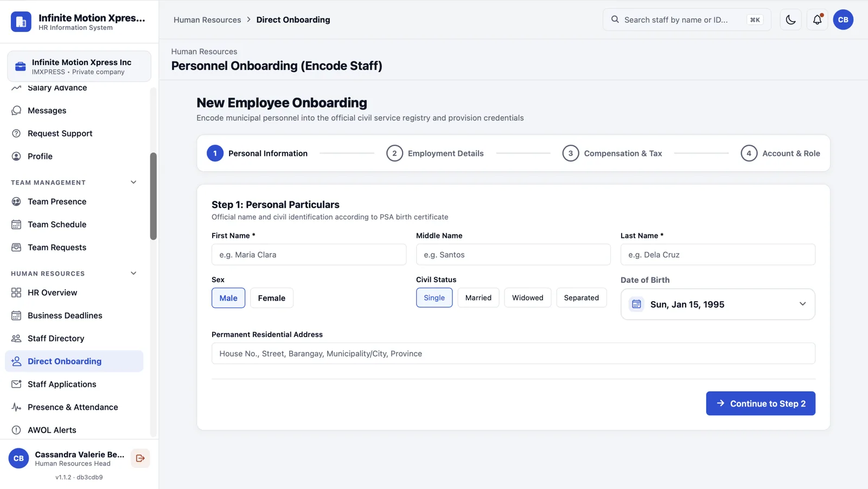The width and height of the screenshot is (868, 489).
Task: Open the Infinite Motion Xpress Inc company switcher
Action: pos(79,66)
